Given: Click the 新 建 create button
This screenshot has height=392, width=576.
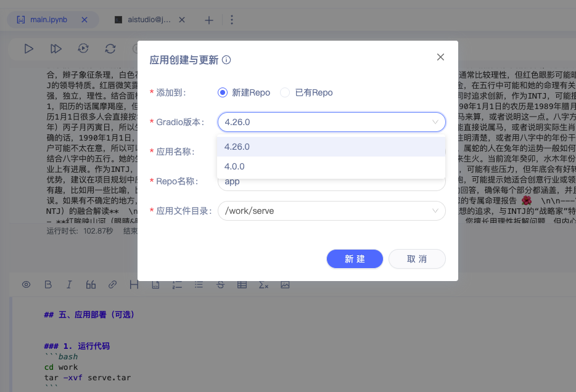Looking at the screenshot, I should [x=355, y=259].
